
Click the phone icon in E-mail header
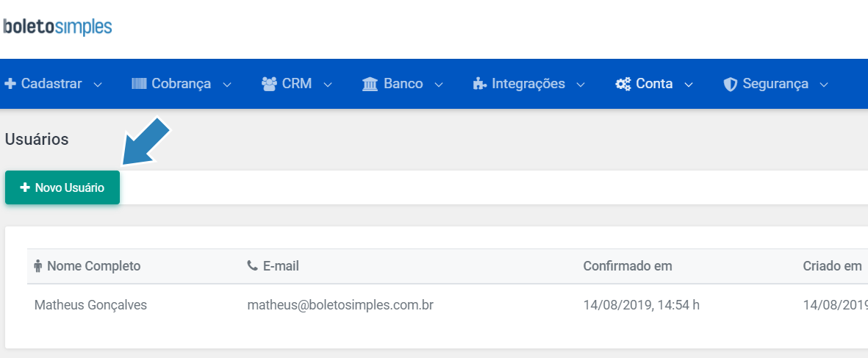point(252,265)
